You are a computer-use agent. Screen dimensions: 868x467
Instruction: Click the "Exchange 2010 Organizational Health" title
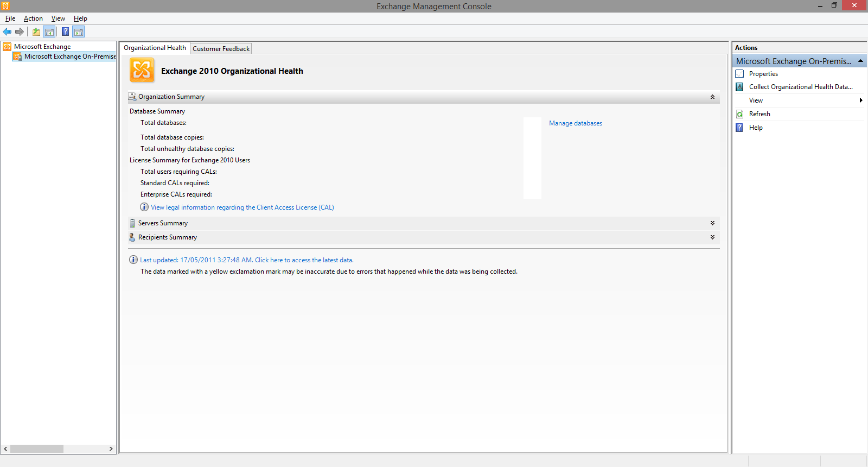click(232, 71)
